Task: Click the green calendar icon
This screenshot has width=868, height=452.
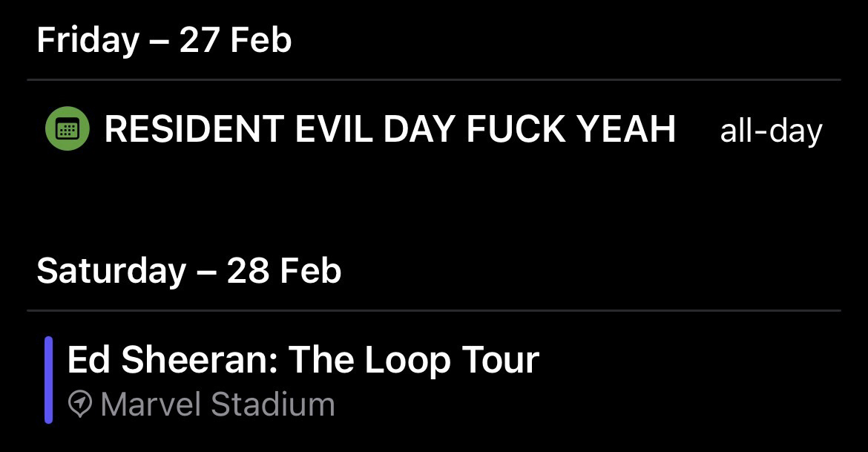Action: coord(67,129)
